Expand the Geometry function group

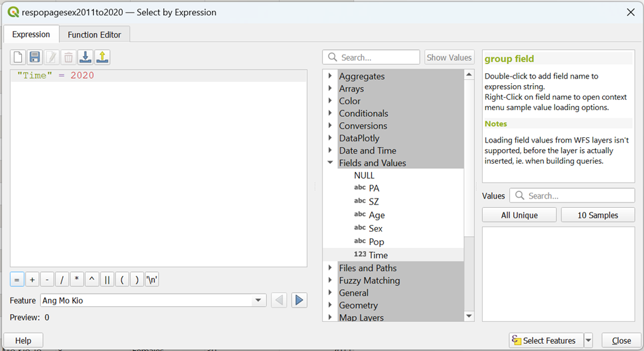click(x=330, y=305)
